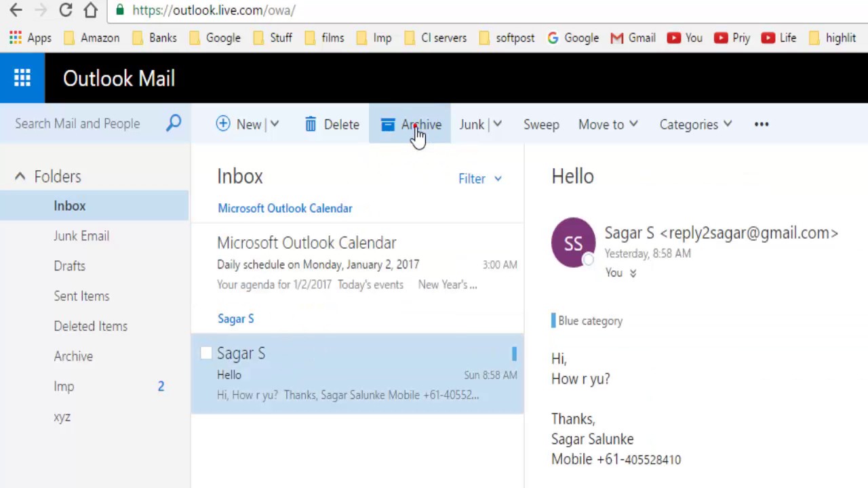Open the Stuff bookmark folder
The width and height of the screenshot is (868, 488).
point(273,38)
